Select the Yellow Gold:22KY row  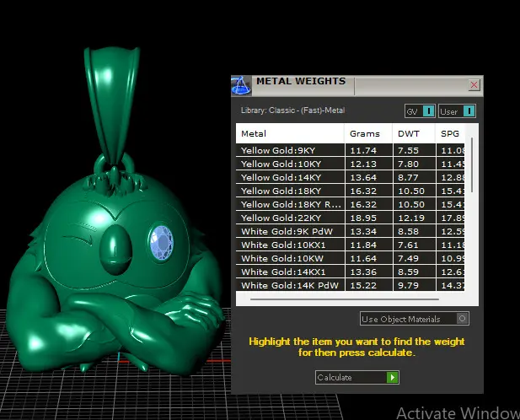point(351,218)
